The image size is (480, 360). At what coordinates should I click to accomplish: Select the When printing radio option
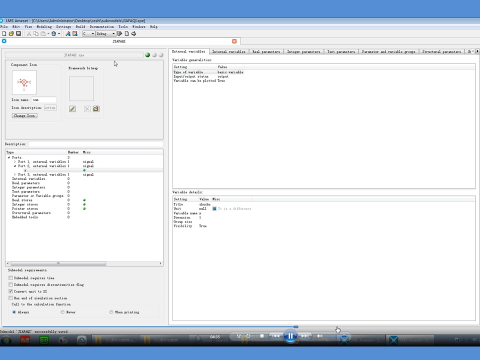pos(111,312)
